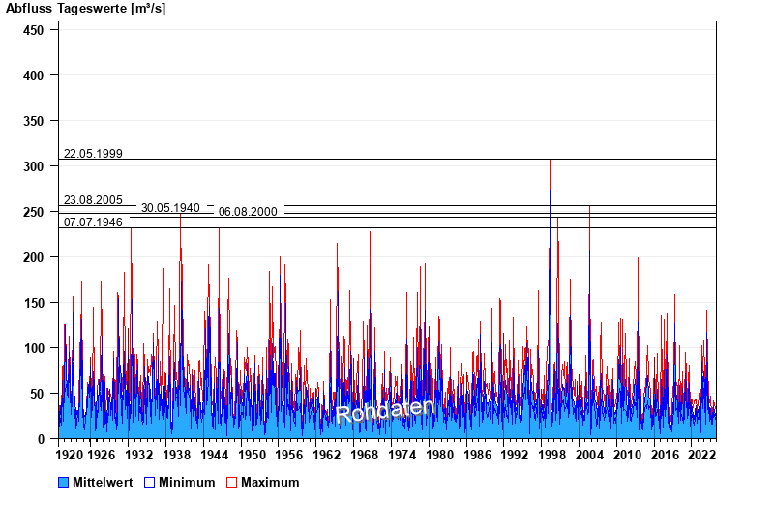The image size is (774, 532).
Task: Click the 300 y-axis value label
Action: click(x=34, y=166)
